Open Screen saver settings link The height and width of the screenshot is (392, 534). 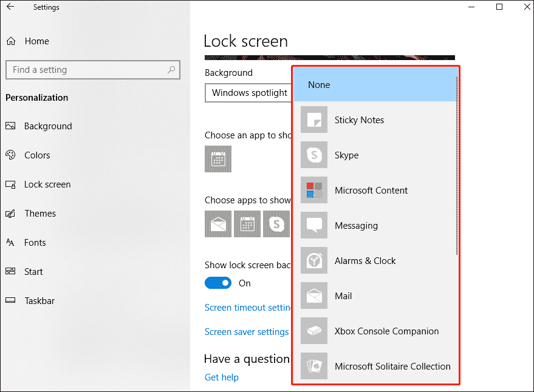(247, 332)
